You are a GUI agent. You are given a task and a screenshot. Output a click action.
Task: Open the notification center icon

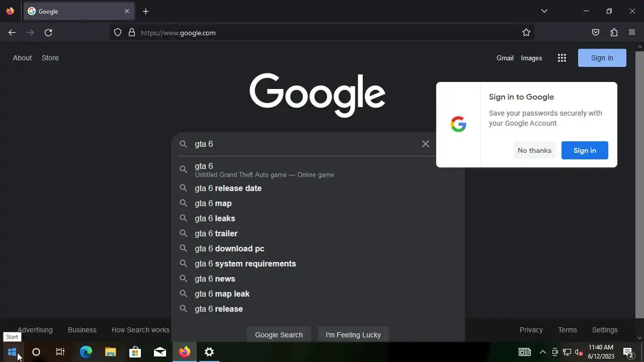(628, 352)
